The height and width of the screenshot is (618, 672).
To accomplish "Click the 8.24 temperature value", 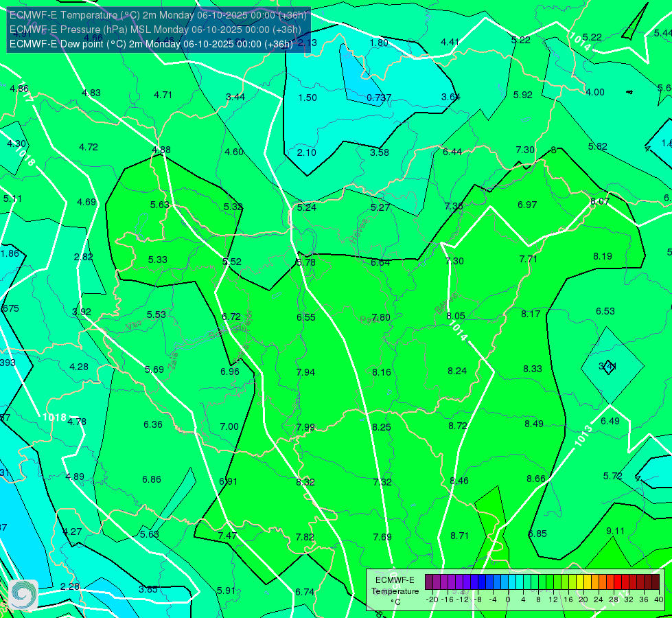I will pyautogui.click(x=457, y=371).
